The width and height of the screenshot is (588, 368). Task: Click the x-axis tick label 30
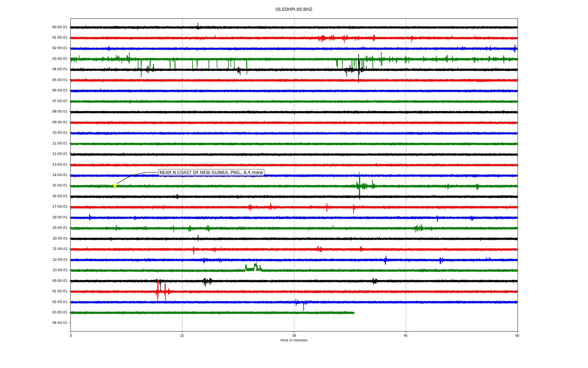pos(294,336)
